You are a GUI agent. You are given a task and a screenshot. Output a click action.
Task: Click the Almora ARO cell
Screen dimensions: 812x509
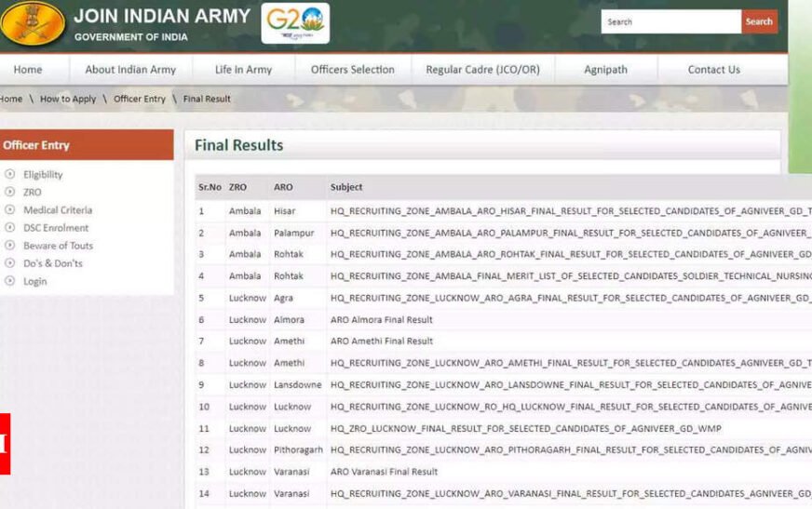(289, 320)
